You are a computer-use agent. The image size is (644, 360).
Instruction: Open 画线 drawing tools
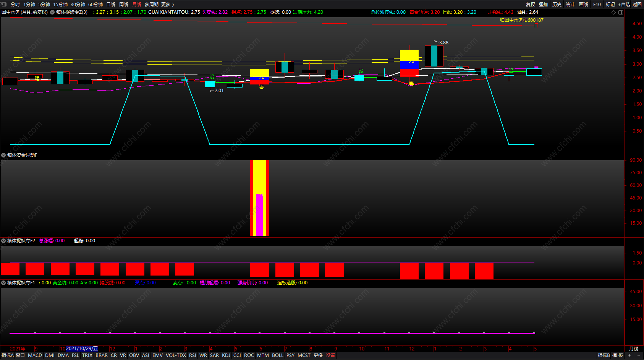[583, 4]
